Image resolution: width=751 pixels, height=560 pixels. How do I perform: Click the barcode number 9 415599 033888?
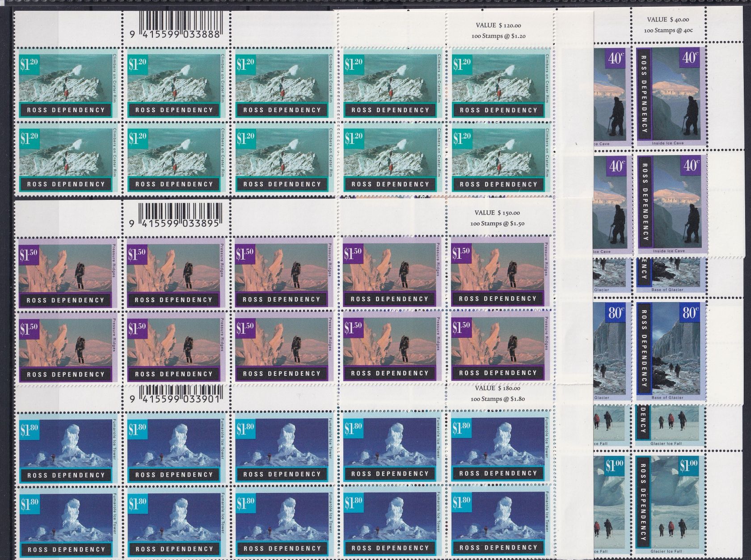pyautogui.click(x=174, y=34)
